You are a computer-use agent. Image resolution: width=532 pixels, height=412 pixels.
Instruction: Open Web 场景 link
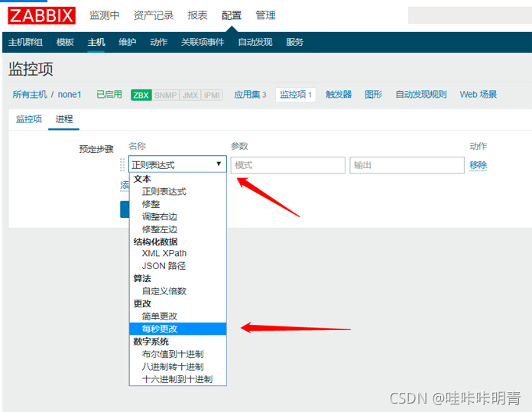[478, 94]
